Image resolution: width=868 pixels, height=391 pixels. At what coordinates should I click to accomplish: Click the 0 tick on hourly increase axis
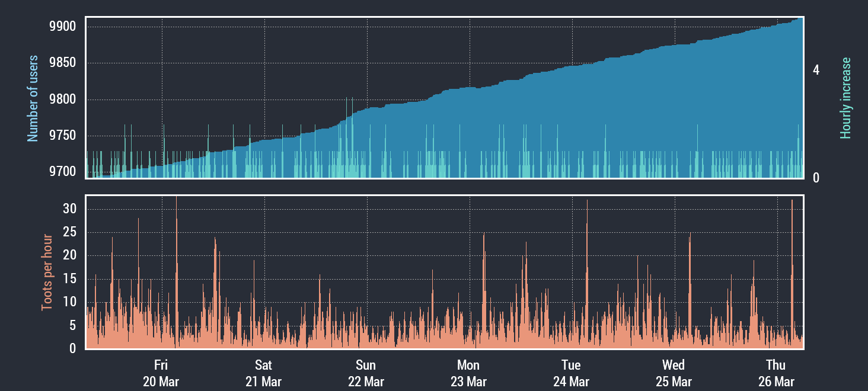click(816, 178)
